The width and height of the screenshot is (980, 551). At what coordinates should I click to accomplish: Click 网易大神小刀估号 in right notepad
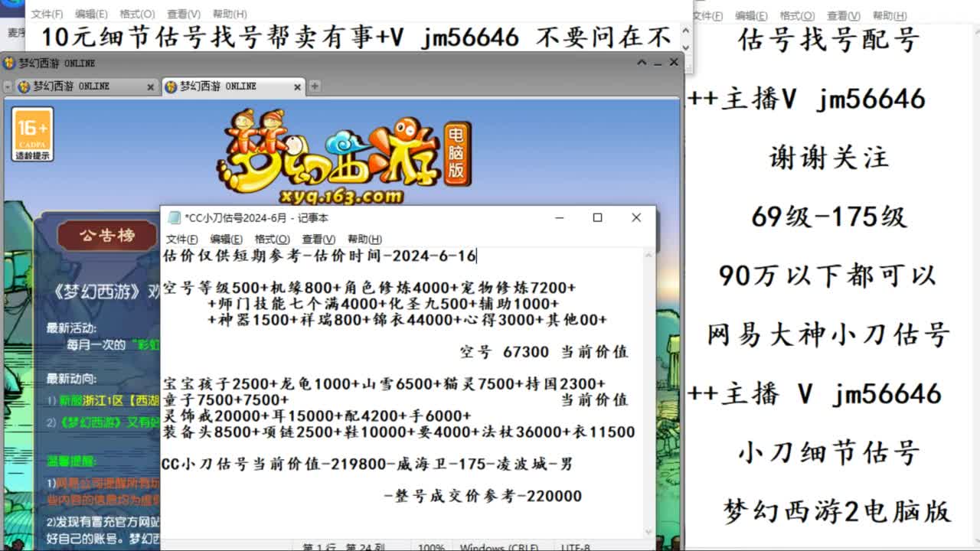point(828,334)
